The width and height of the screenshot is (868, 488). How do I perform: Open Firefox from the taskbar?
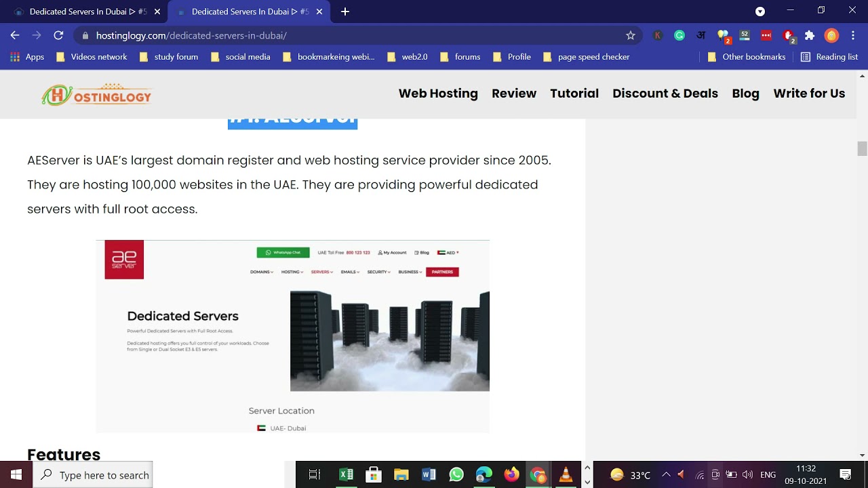tap(511, 474)
